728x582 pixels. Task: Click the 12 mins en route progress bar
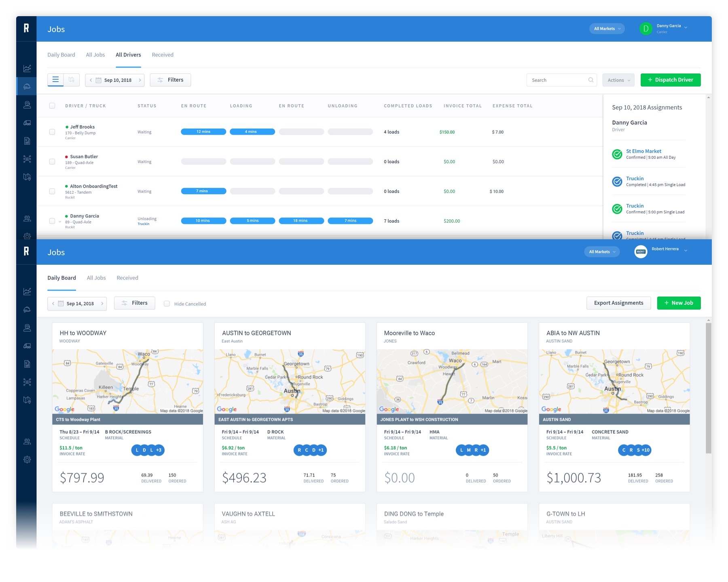coord(203,131)
